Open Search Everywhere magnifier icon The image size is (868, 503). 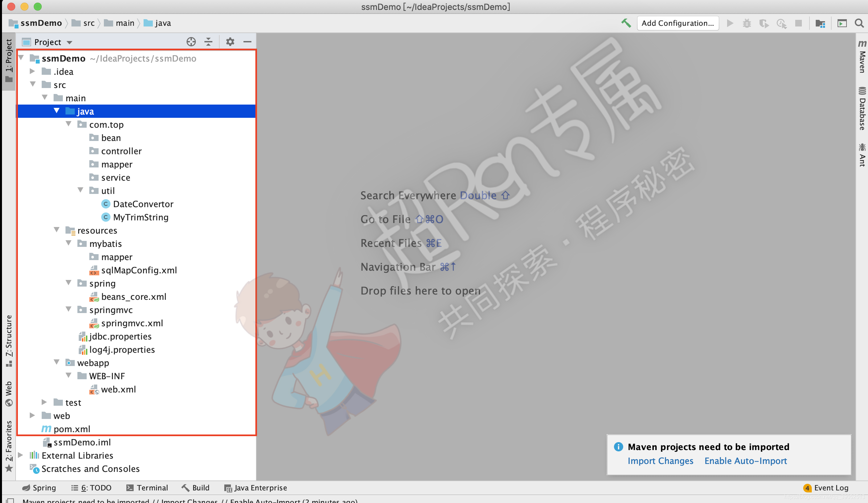859,23
